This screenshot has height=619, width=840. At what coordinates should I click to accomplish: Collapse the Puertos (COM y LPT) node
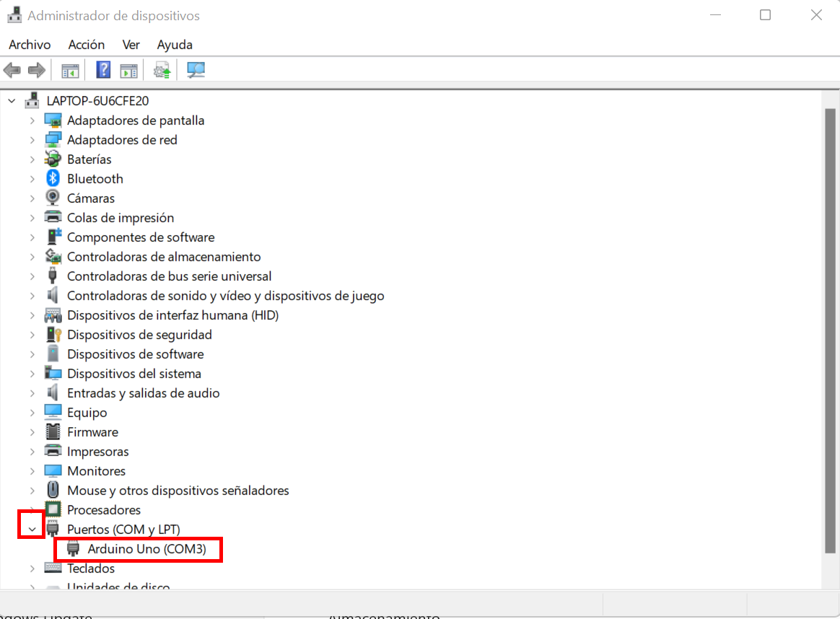click(x=32, y=529)
